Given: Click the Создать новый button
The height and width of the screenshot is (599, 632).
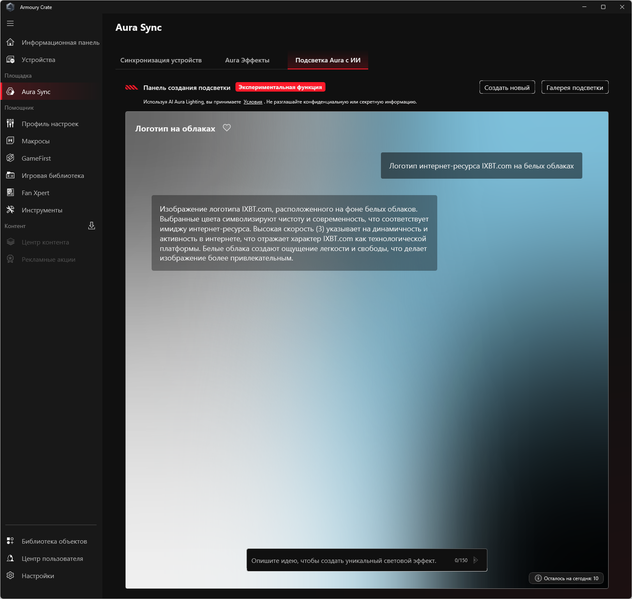Looking at the screenshot, I should point(507,87).
